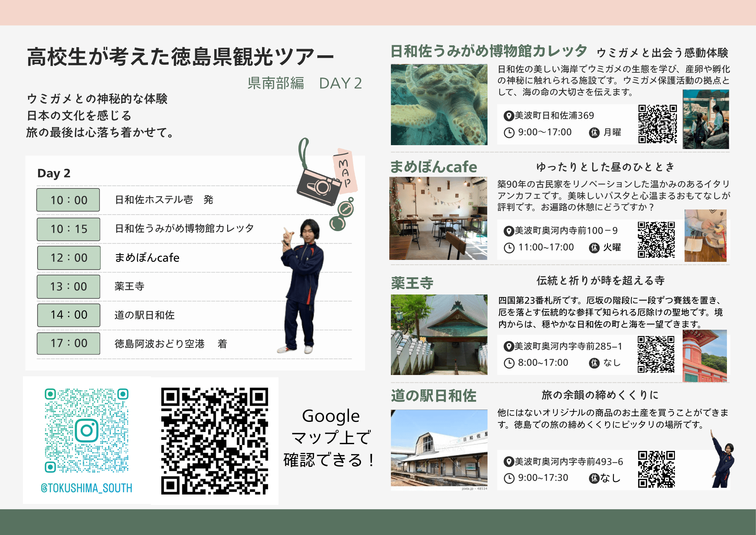The image size is (756, 535).
Task: Click the QR code for 道の駅日和佐
Action: (656, 469)
